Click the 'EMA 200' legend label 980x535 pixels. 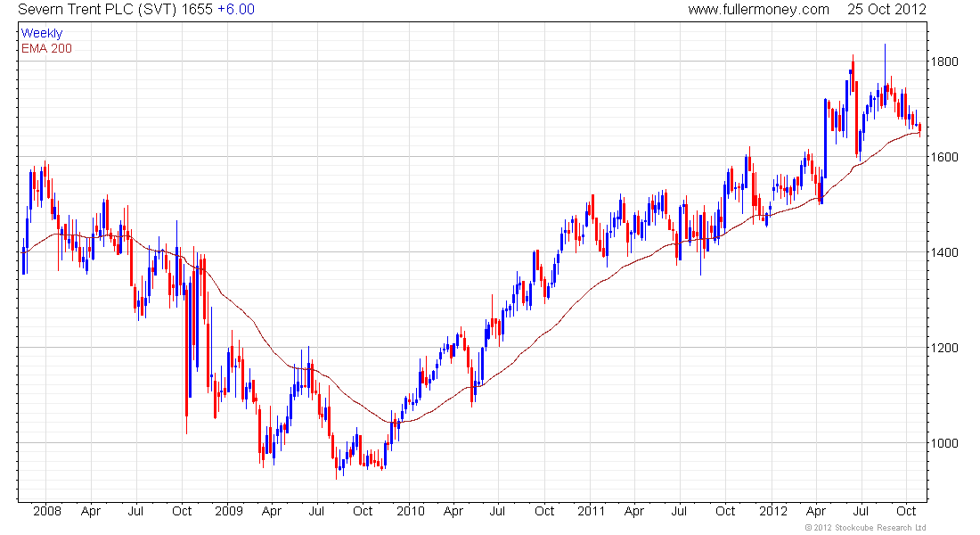(x=46, y=49)
